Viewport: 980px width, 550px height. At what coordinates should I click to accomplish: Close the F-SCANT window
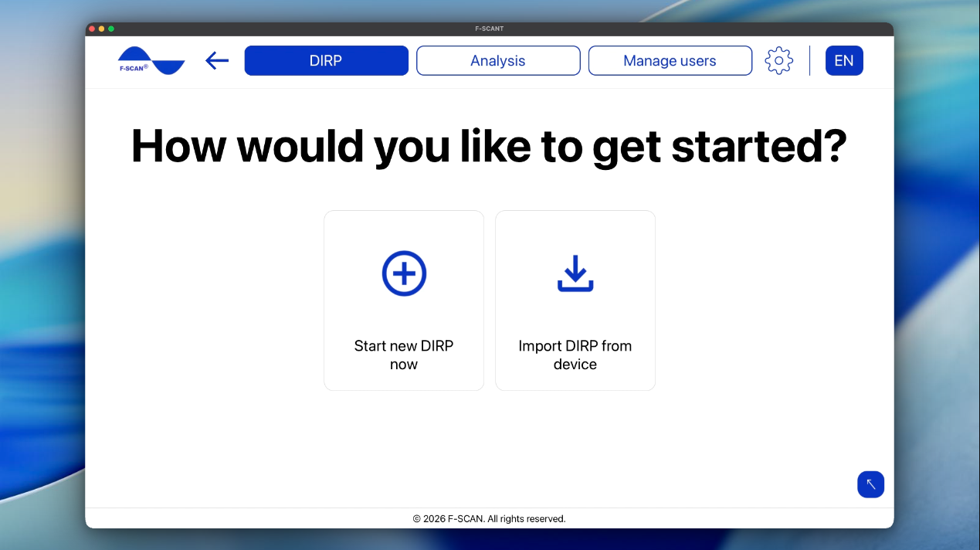(x=92, y=29)
